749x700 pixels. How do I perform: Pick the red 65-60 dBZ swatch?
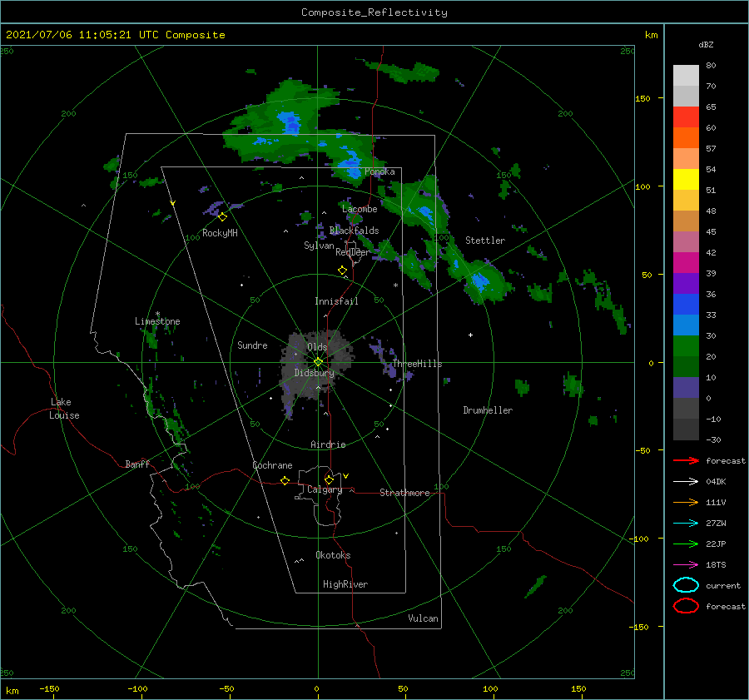coord(686,117)
